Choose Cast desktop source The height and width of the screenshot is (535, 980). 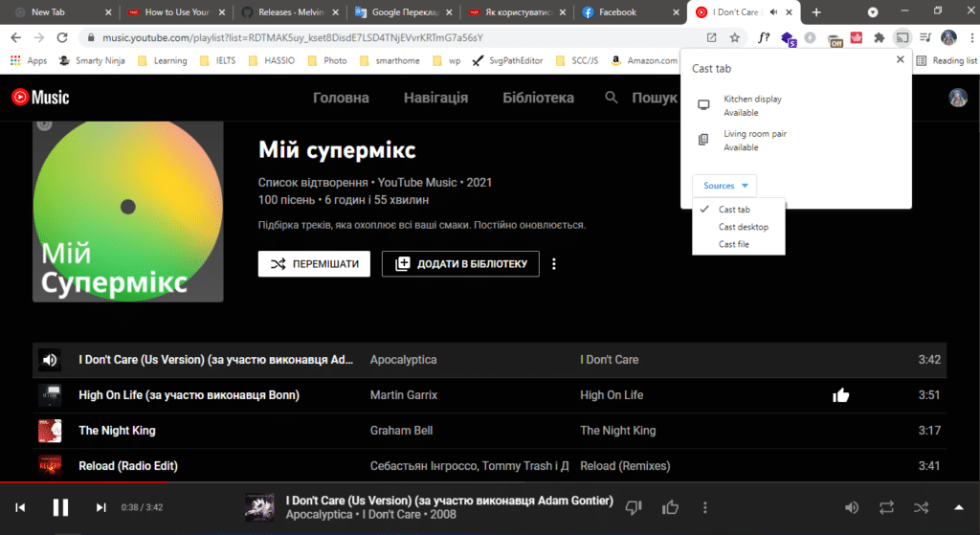pos(738,227)
